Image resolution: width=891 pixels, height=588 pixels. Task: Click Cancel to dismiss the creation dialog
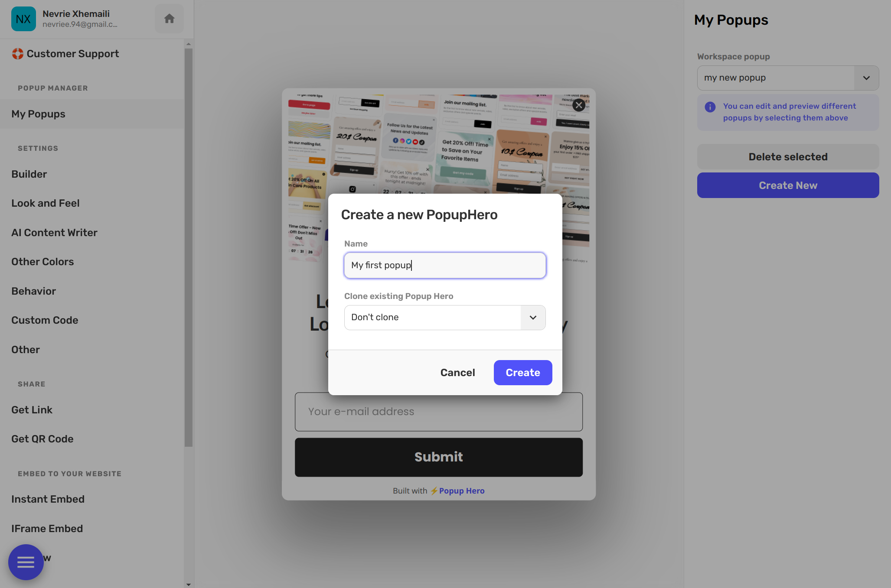(458, 372)
